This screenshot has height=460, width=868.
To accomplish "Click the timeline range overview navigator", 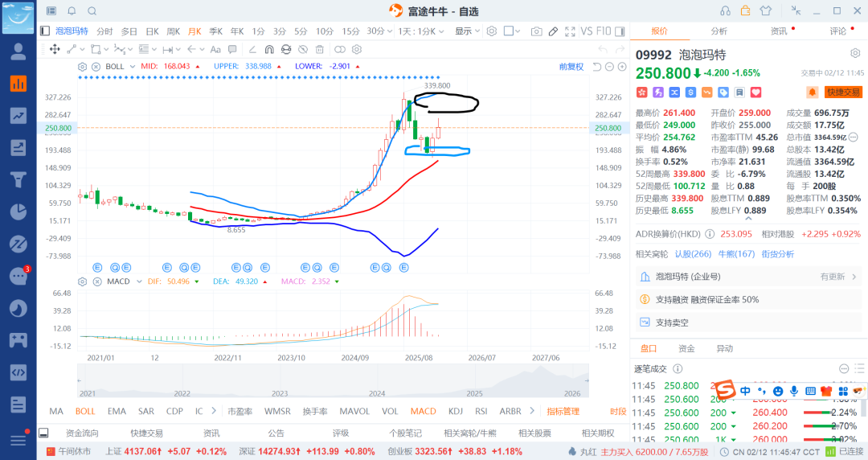I will pos(333,381).
